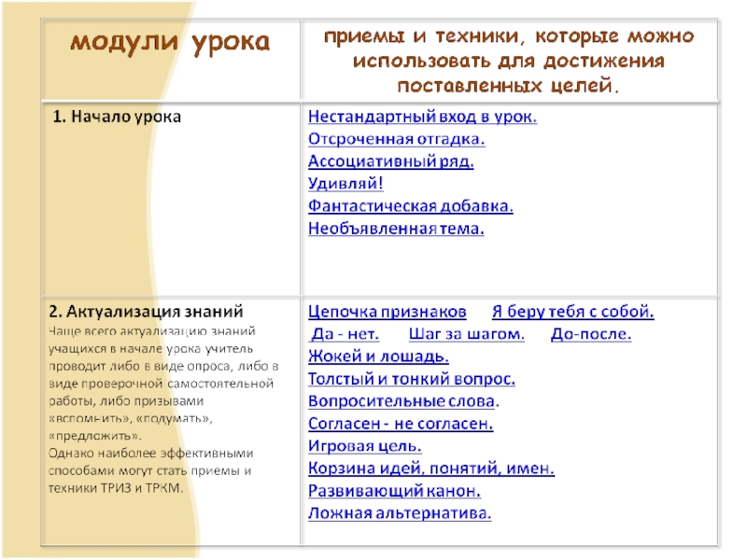
Task: Click the text 'Чаще всего актуализацию знаний'
Action: click(152, 331)
